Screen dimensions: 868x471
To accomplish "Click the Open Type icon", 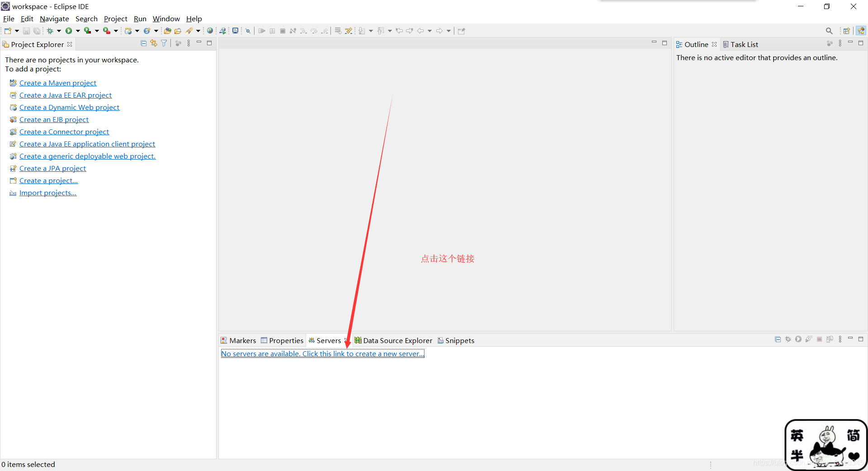I will point(167,31).
